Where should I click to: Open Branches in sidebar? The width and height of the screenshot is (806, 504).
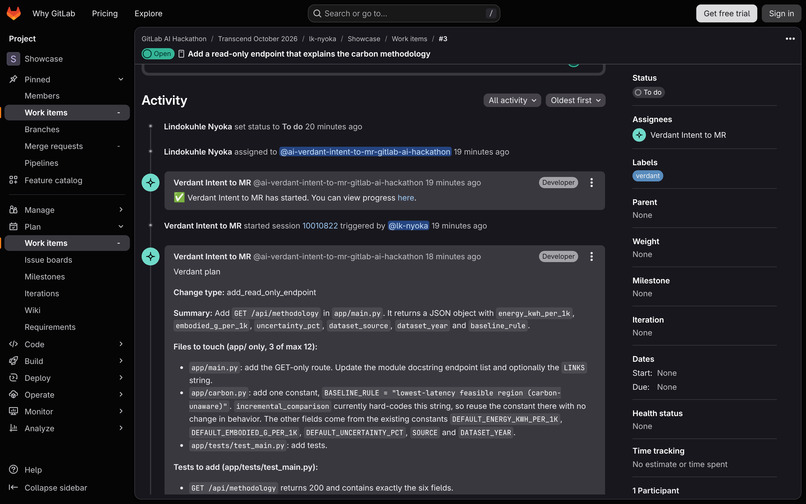(x=42, y=130)
